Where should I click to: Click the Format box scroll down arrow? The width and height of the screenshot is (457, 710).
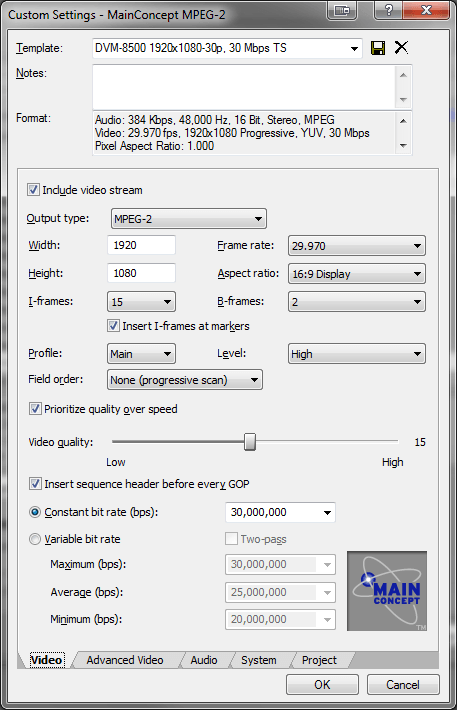403,146
